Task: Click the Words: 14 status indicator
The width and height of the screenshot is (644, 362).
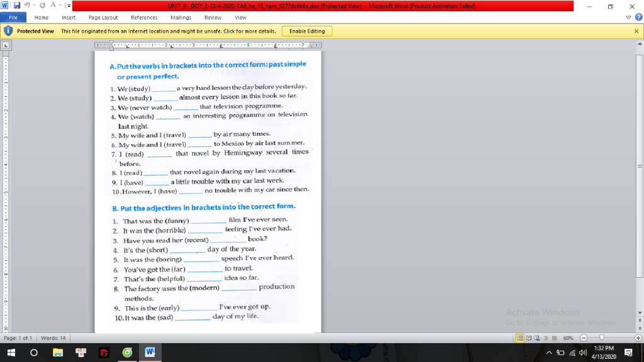Action: [x=53, y=338]
